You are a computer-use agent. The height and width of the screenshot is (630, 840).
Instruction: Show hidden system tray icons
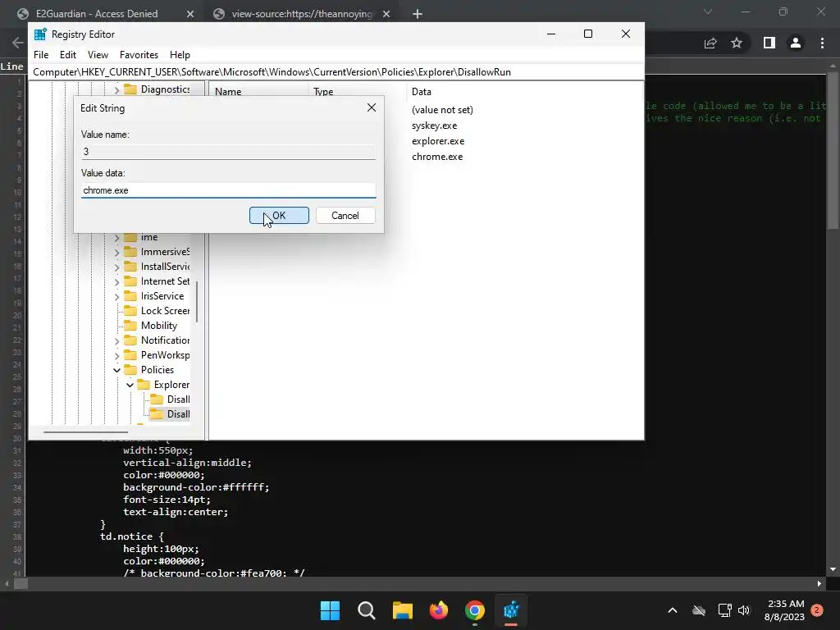(673, 610)
